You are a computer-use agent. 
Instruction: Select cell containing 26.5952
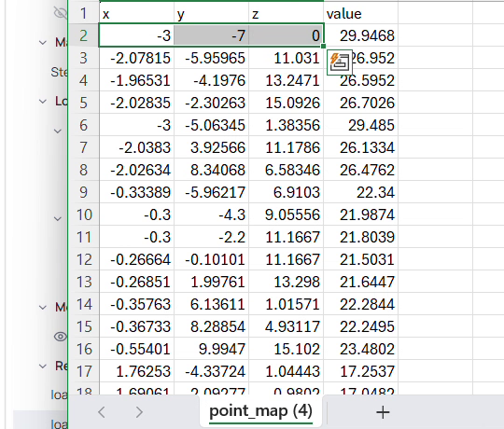point(360,80)
